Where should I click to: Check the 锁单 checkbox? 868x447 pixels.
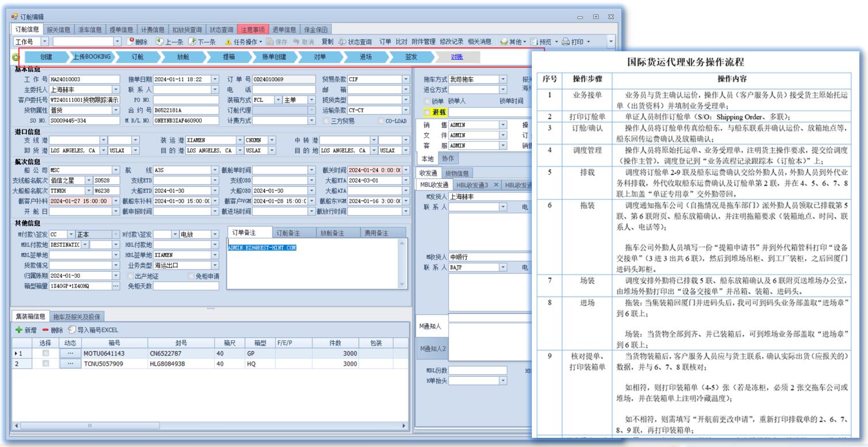click(427, 101)
